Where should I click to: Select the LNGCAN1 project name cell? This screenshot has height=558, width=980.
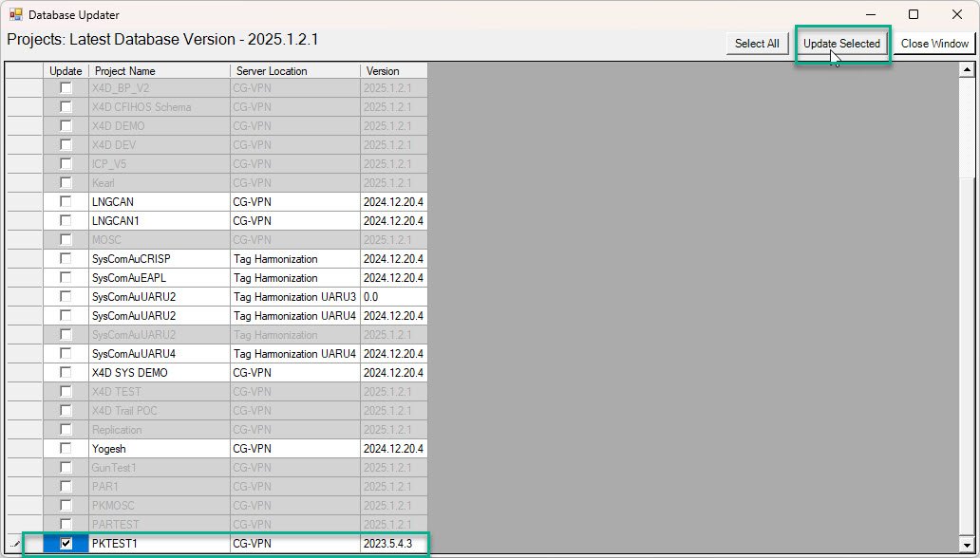159,221
